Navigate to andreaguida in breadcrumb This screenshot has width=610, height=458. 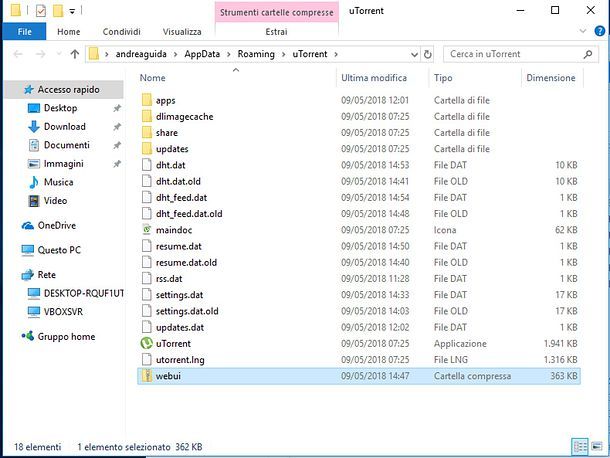pos(141,54)
